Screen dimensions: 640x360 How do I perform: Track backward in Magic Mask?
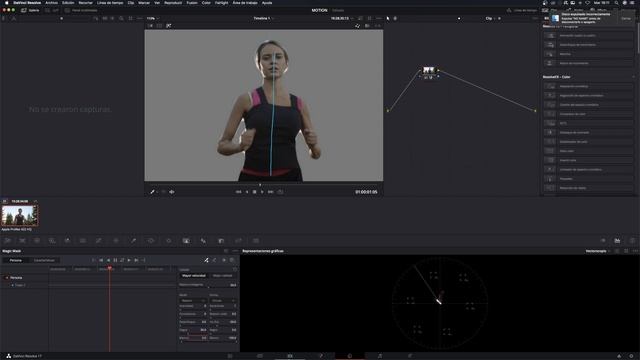(x=108, y=260)
